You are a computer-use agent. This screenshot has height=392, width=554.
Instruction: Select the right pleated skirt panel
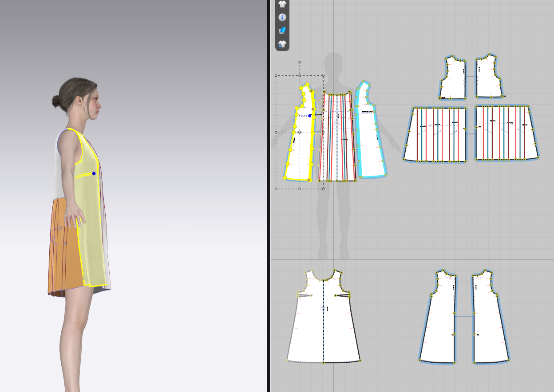(506, 137)
